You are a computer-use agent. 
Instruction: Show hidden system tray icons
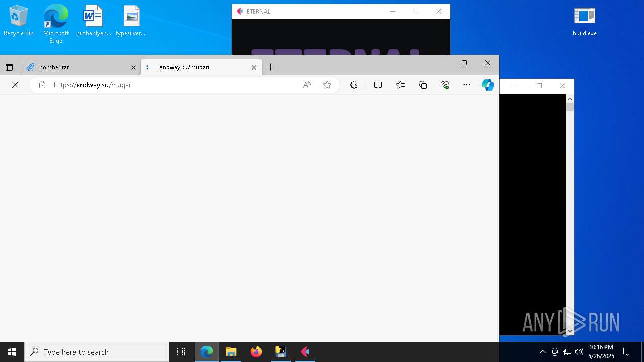pyautogui.click(x=542, y=352)
